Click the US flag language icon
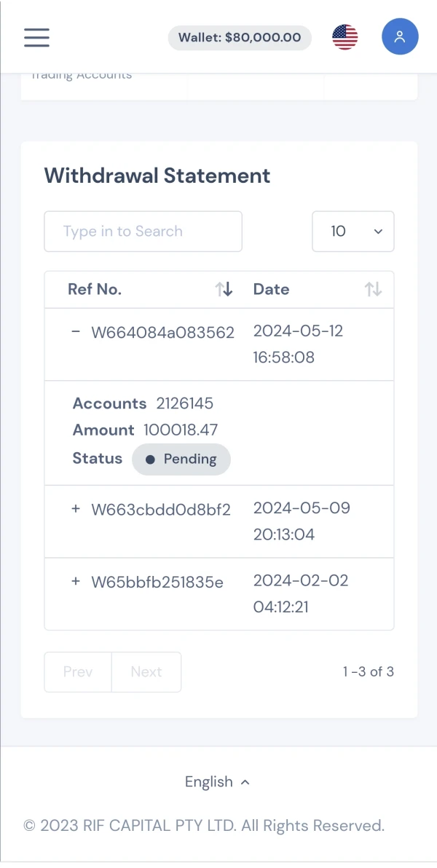The height and width of the screenshot is (868, 437). coord(345,37)
